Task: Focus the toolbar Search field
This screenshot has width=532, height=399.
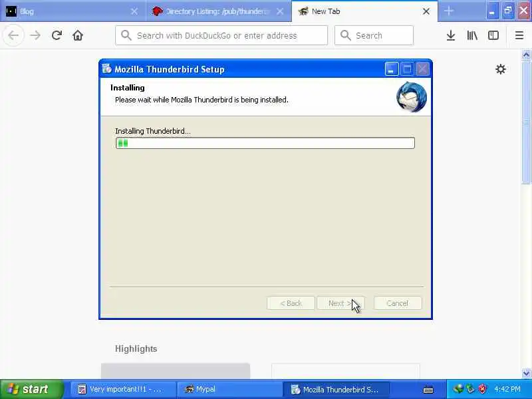Action: (374, 35)
